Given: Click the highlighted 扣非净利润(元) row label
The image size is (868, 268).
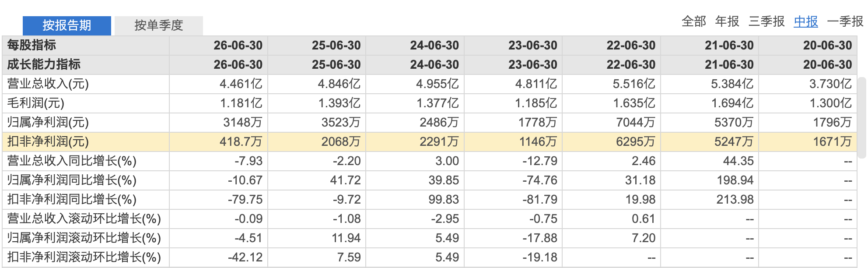Looking at the screenshot, I should tap(48, 141).
